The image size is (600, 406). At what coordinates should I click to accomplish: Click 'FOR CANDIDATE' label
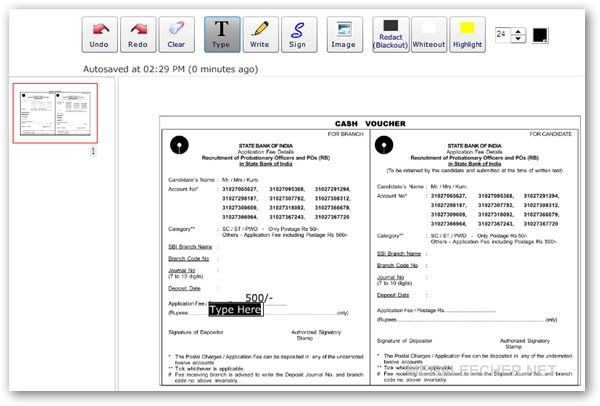[551, 134]
